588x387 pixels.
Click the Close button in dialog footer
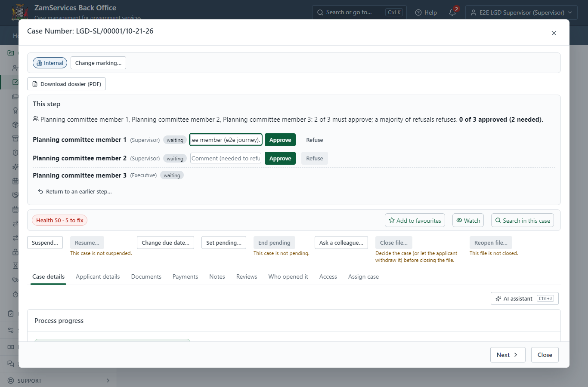coord(545,355)
